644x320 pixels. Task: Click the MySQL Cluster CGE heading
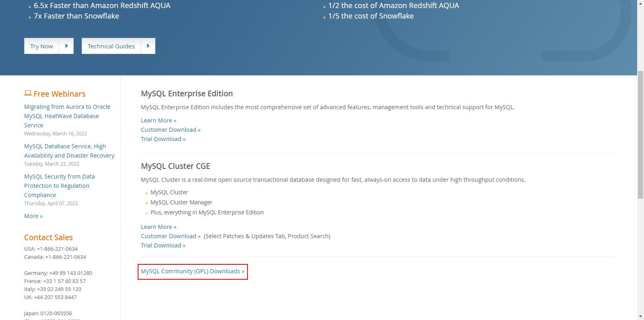(175, 166)
